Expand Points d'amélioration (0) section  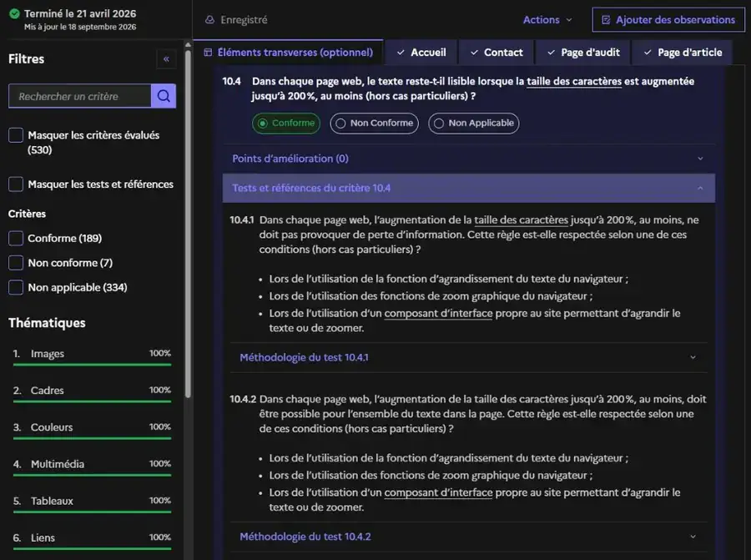[x=469, y=159]
